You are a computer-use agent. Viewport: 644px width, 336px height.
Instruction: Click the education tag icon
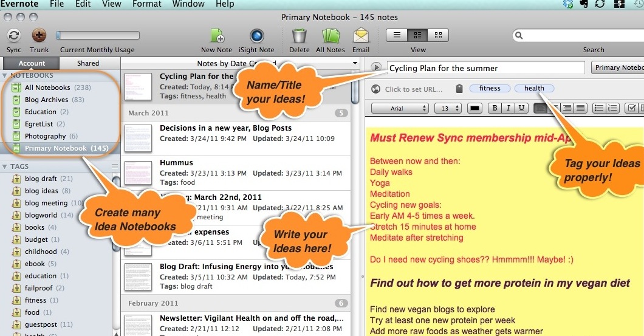point(16,276)
